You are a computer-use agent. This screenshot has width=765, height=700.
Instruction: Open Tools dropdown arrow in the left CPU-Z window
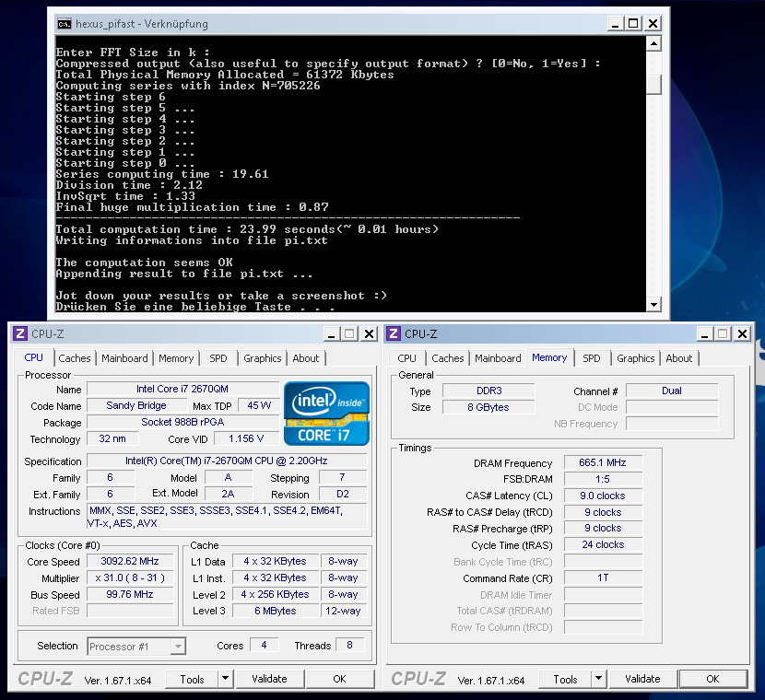click(x=225, y=679)
